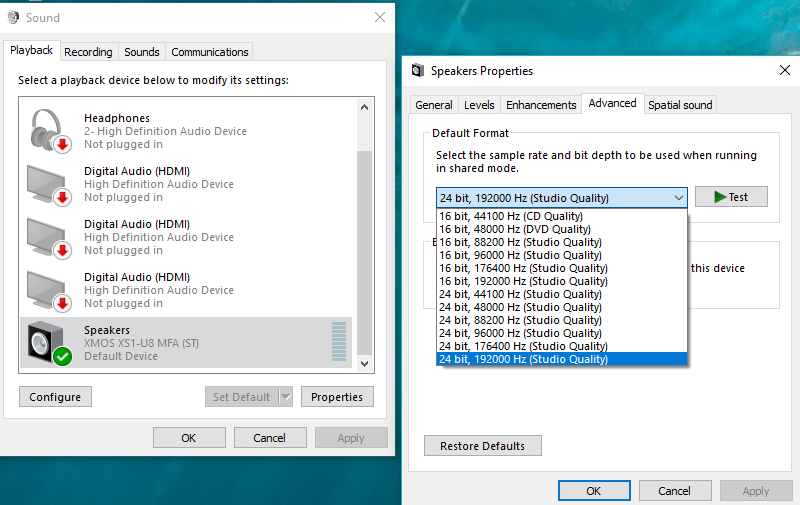
Task: Choose 16 bit, 48000 Hz (DVD Quality)
Action: point(562,229)
